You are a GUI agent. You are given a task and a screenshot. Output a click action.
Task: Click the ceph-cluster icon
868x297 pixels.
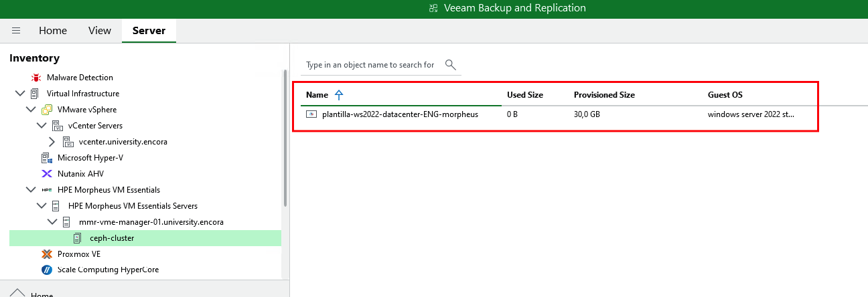[78, 238]
